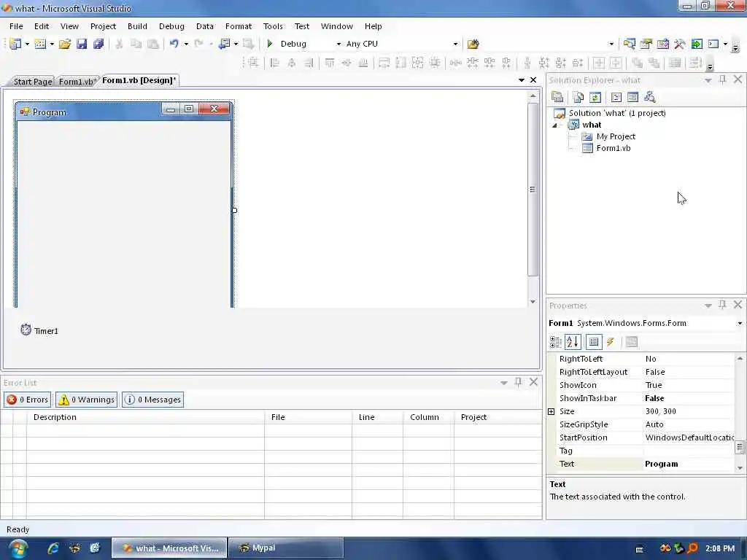This screenshot has height=560, width=747.
Task: Edit the Text property value Program
Action: click(688, 464)
